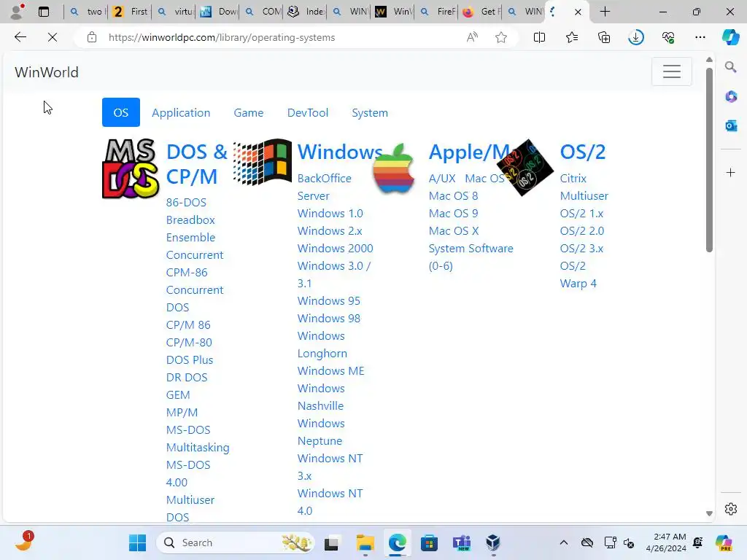Open the taskbar clock and date
Image resolution: width=747 pixels, height=560 pixels.
click(x=666, y=542)
